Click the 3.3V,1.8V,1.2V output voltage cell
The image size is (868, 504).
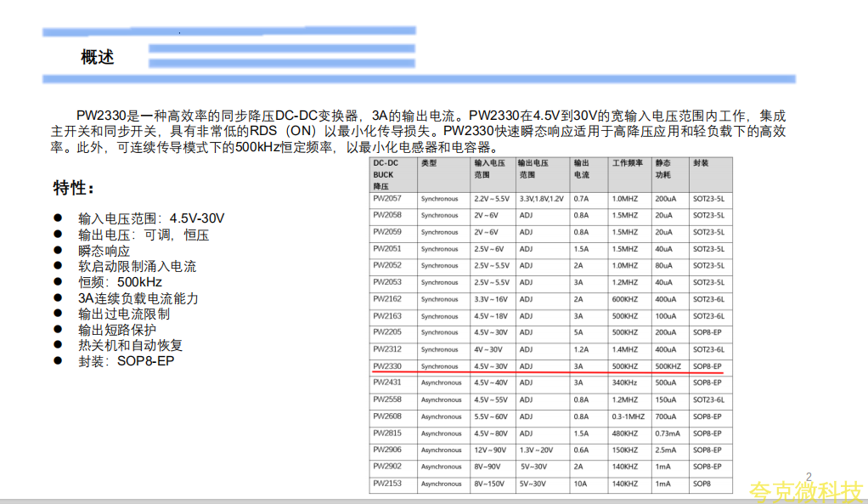(541, 199)
